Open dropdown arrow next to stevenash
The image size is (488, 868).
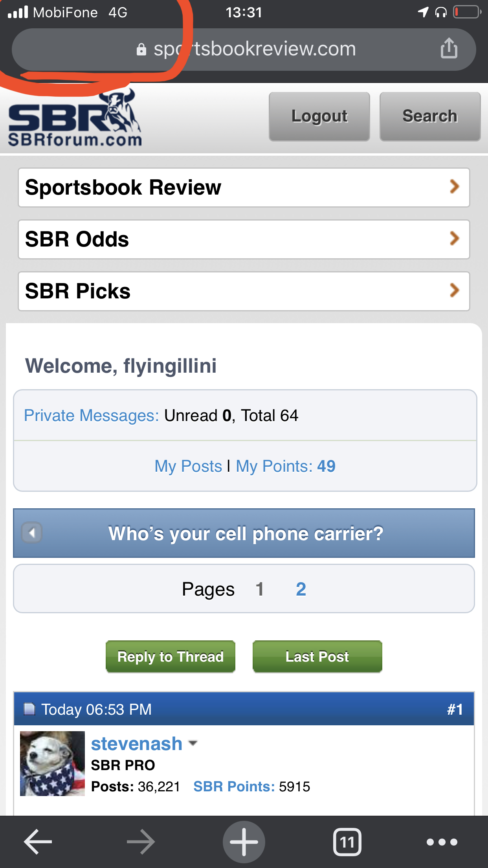point(193,743)
